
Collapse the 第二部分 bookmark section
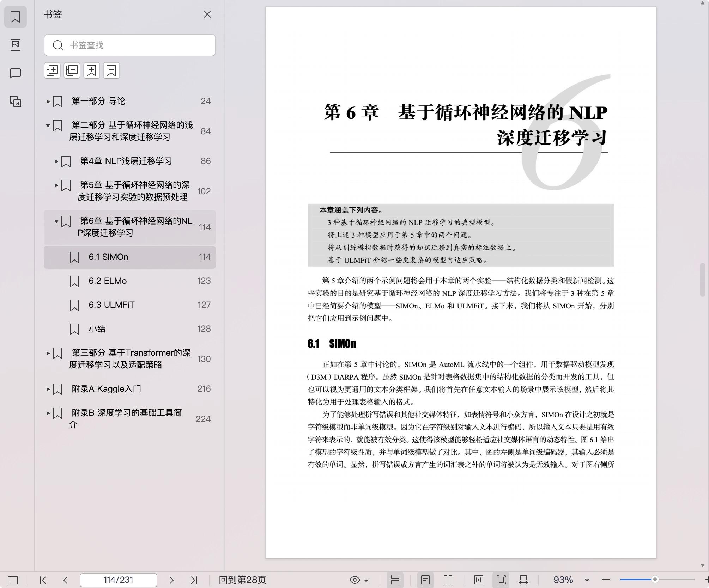(x=48, y=125)
